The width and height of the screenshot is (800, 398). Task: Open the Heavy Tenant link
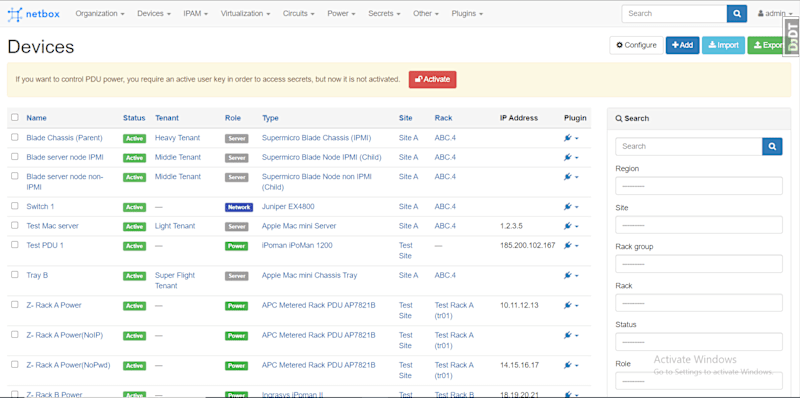(x=178, y=138)
